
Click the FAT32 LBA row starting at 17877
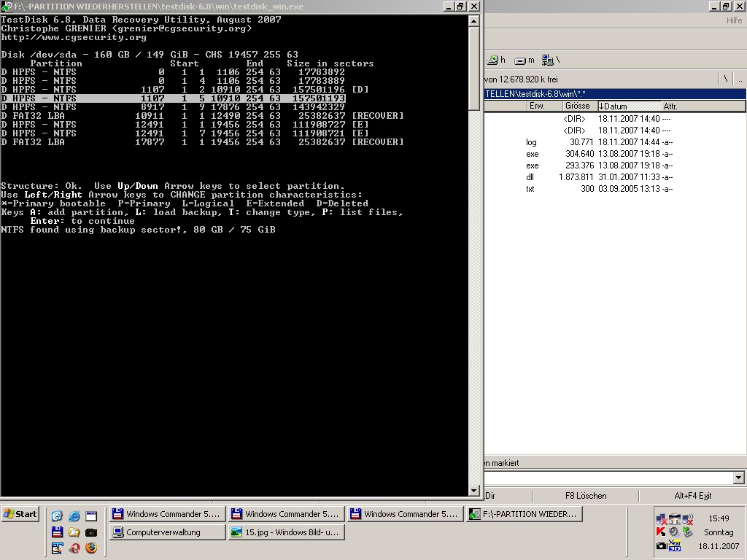[202, 142]
